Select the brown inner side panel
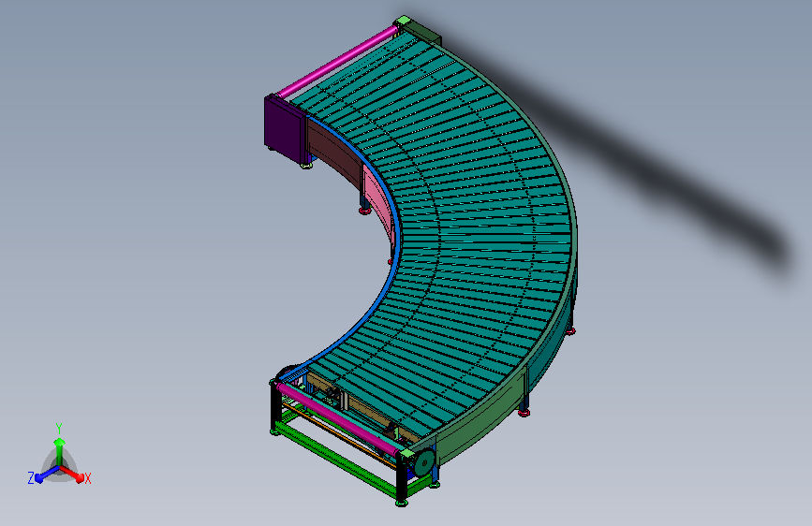 click(x=334, y=150)
